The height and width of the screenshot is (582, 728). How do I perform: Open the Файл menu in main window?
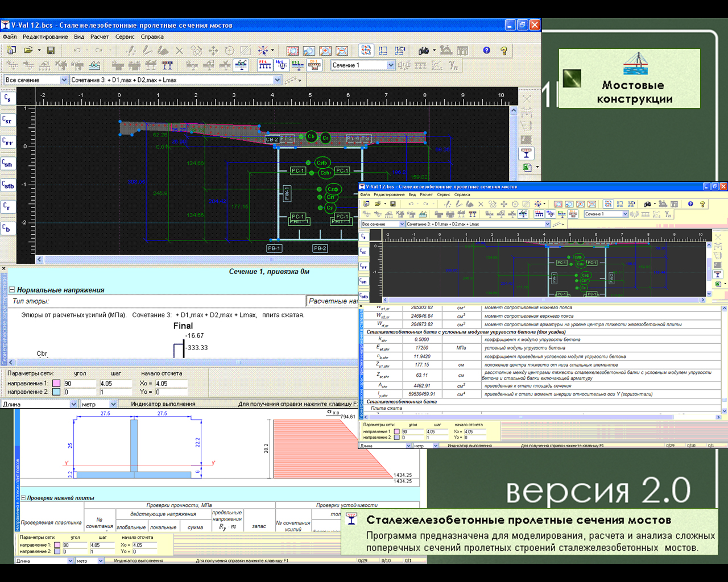10,37
